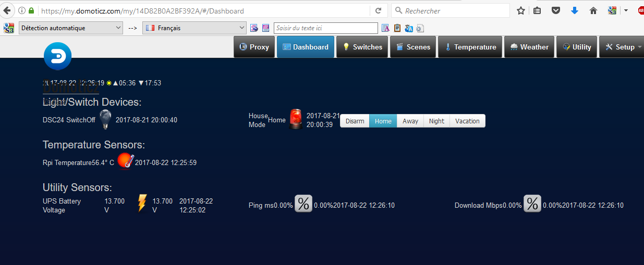The height and width of the screenshot is (265, 644).
Task: Click the swap languages arrow '-->'
Action: click(132, 28)
